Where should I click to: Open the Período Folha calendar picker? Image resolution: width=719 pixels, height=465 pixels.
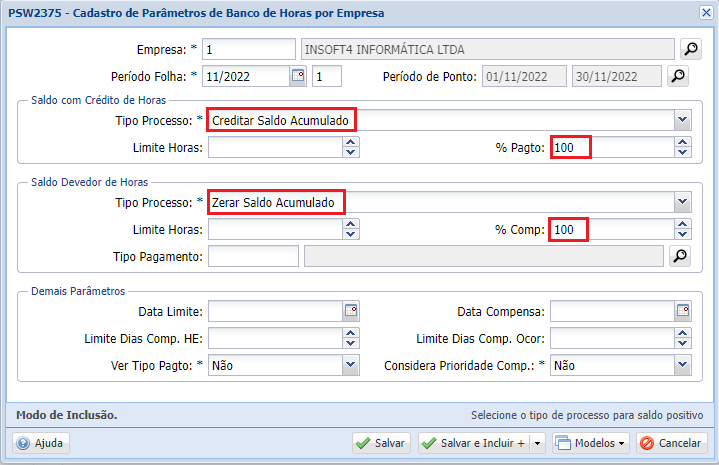(x=298, y=76)
